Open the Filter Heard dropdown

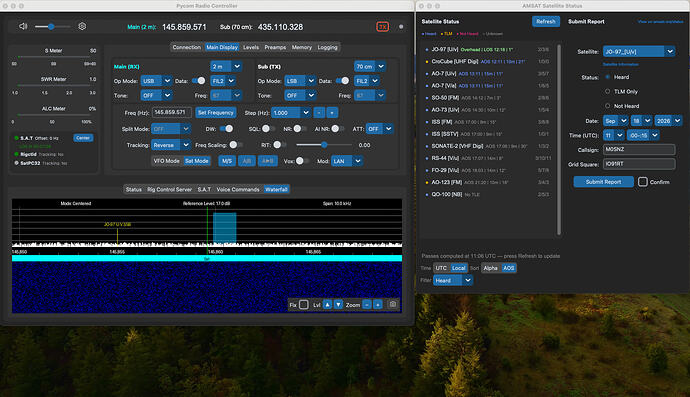(453, 280)
